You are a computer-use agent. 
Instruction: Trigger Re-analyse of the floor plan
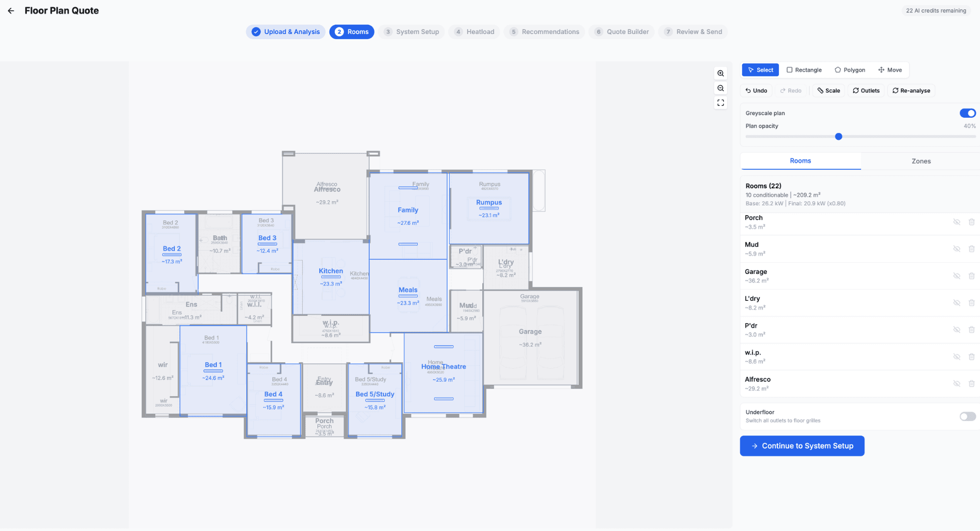click(911, 90)
